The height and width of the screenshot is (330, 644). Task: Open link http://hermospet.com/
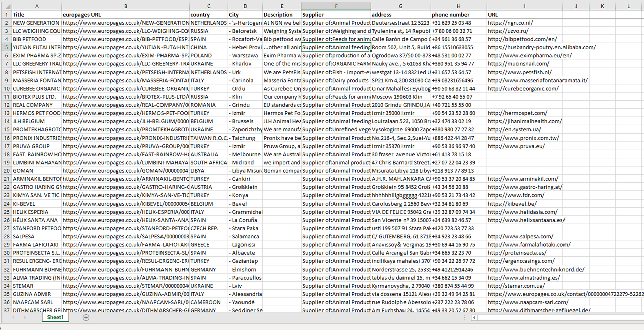pyautogui.click(x=517, y=113)
